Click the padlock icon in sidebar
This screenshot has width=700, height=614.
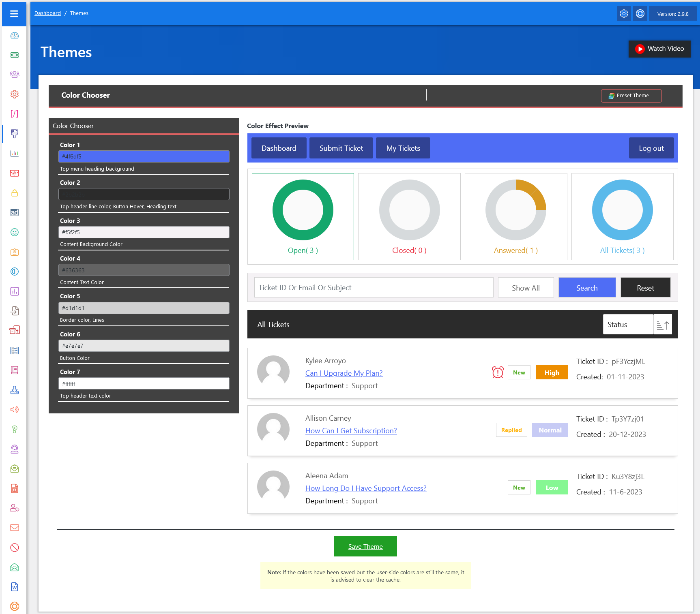pos(15,193)
